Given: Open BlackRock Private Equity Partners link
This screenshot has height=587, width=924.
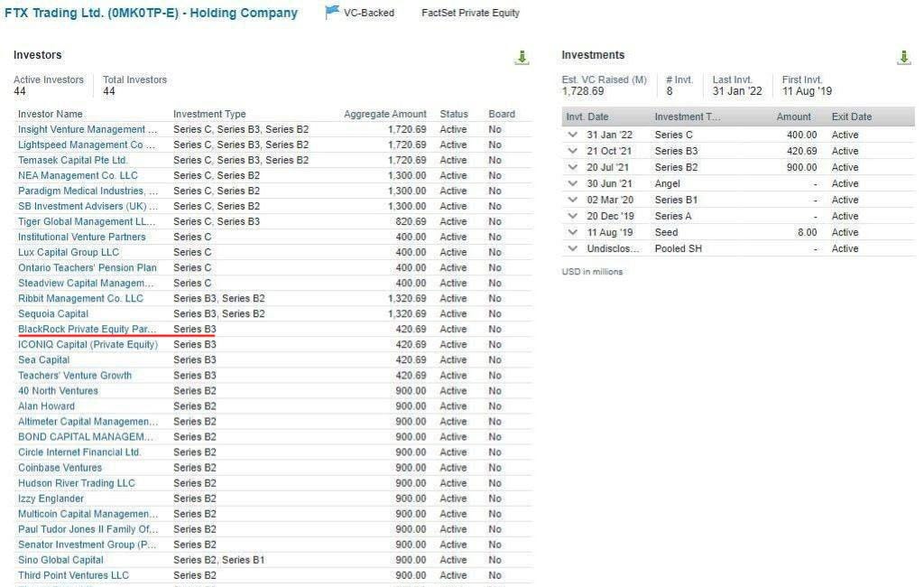Looking at the screenshot, I should point(87,329).
